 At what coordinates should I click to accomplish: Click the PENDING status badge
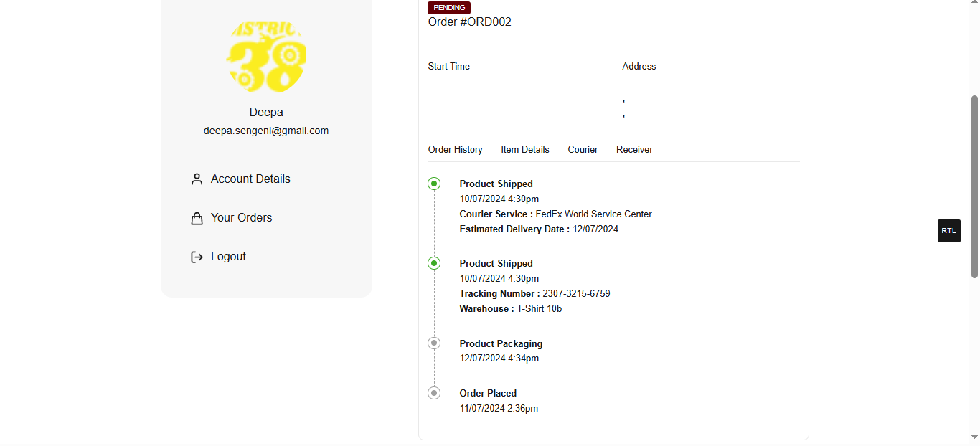point(449,8)
